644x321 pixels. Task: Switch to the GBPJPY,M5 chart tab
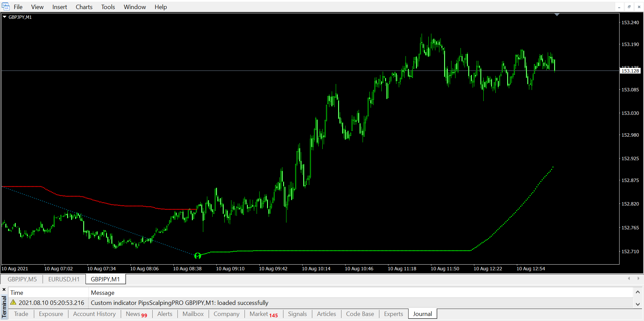pos(22,279)
